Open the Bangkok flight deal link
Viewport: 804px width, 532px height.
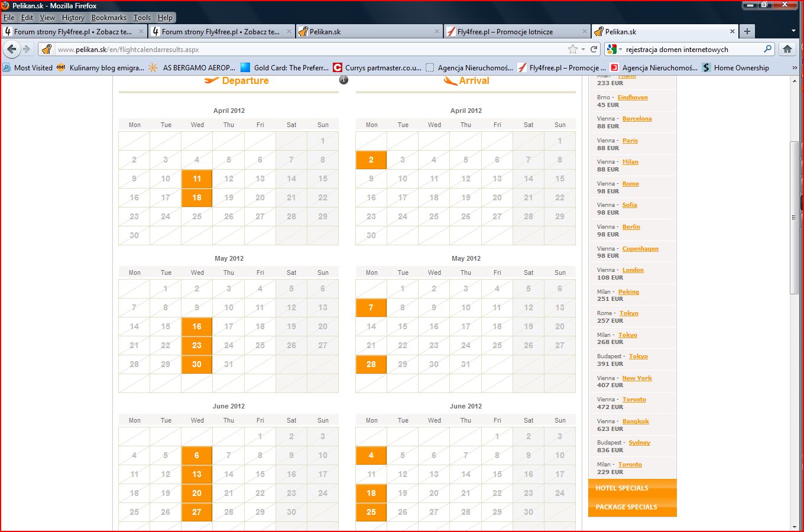(636, 421)
